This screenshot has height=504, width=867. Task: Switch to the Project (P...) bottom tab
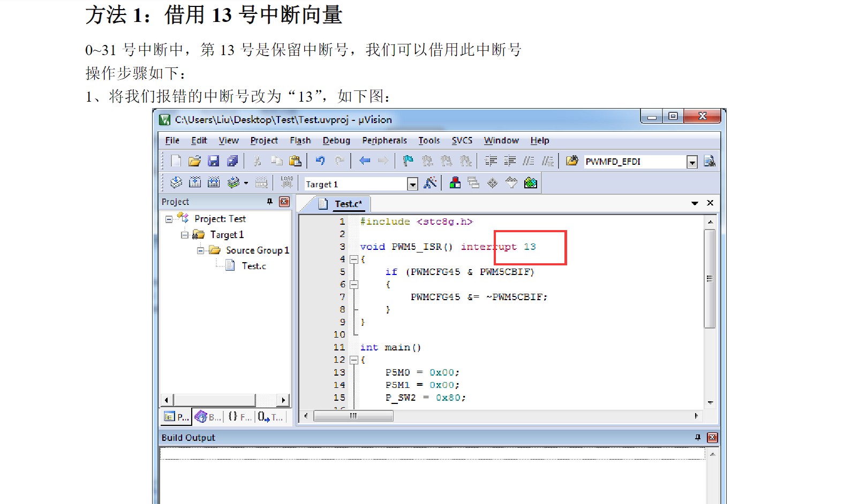[x=176, y=417]
